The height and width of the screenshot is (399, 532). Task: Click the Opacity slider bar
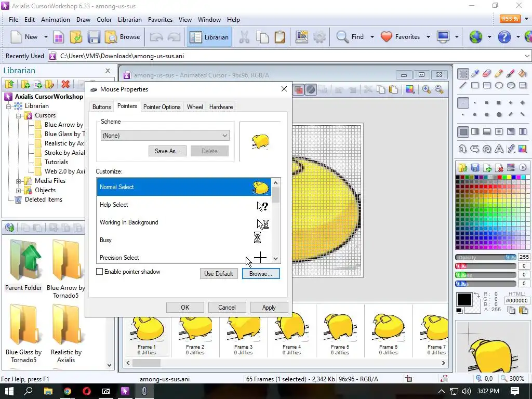[x=486, y=257]
